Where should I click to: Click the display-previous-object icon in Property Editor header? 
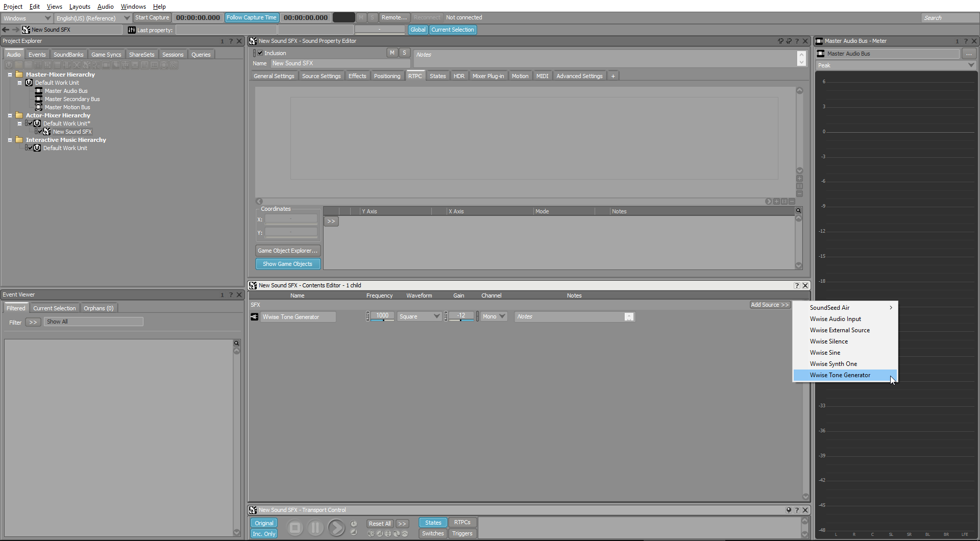780,41
